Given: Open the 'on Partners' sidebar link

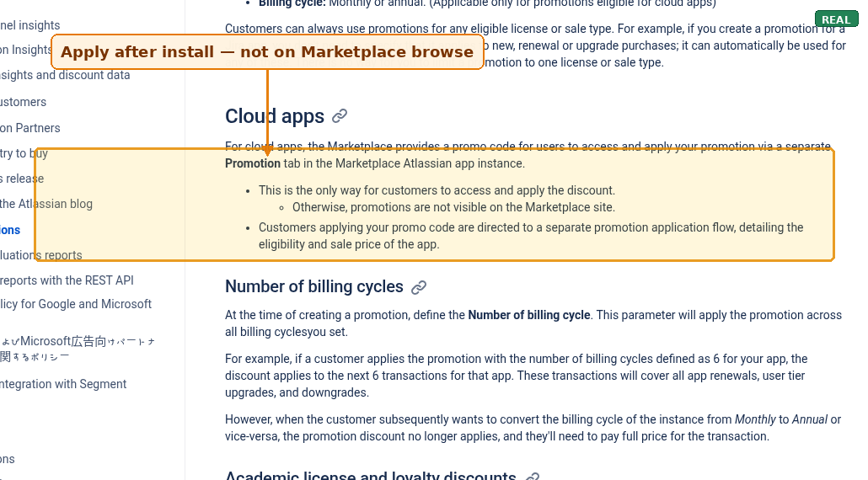Looking at the screenshot, I should pos(29,128).
